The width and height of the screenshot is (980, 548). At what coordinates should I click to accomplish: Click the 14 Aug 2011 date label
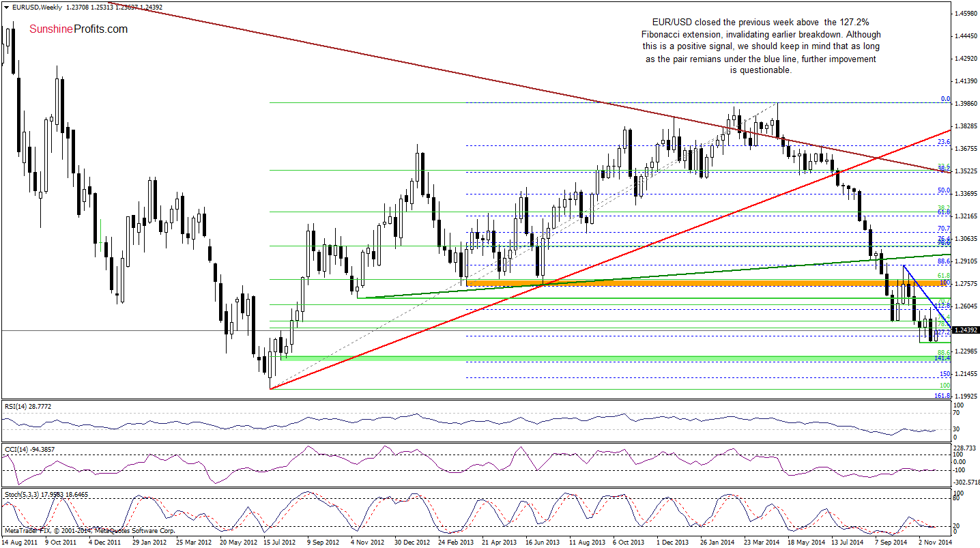point(20,542)
